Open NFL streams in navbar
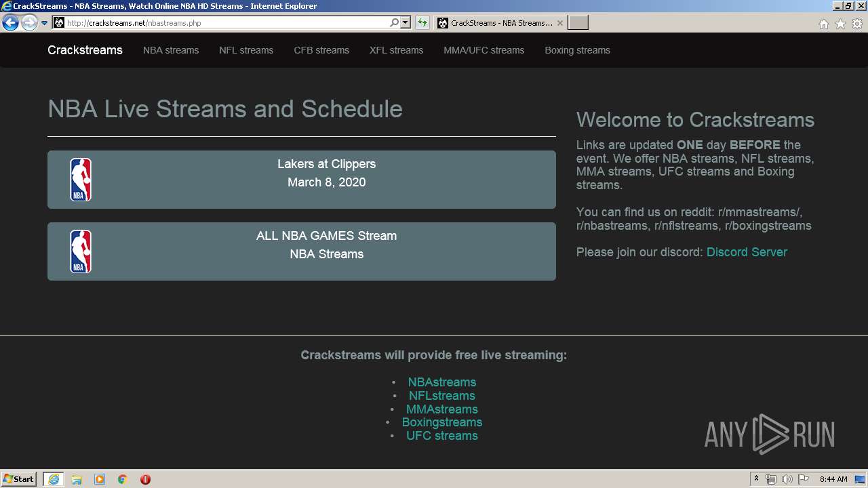 pyautogui.click(x=246, y=50)
